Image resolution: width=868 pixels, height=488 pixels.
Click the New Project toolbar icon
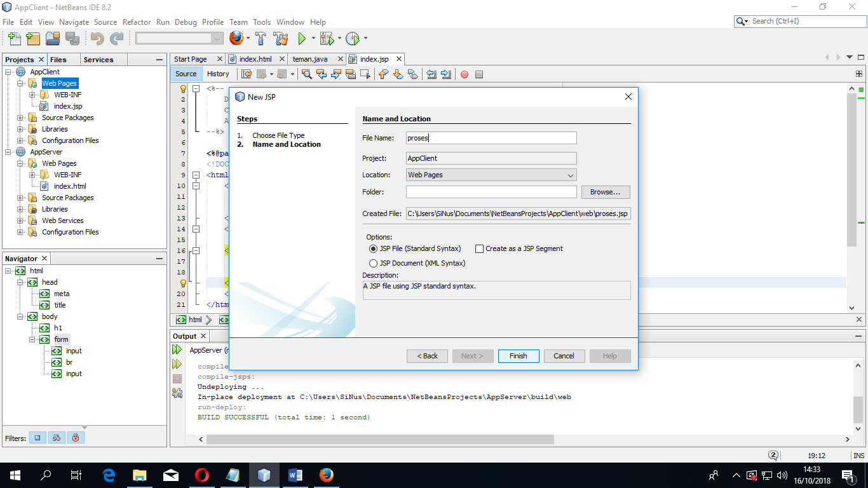33,39
